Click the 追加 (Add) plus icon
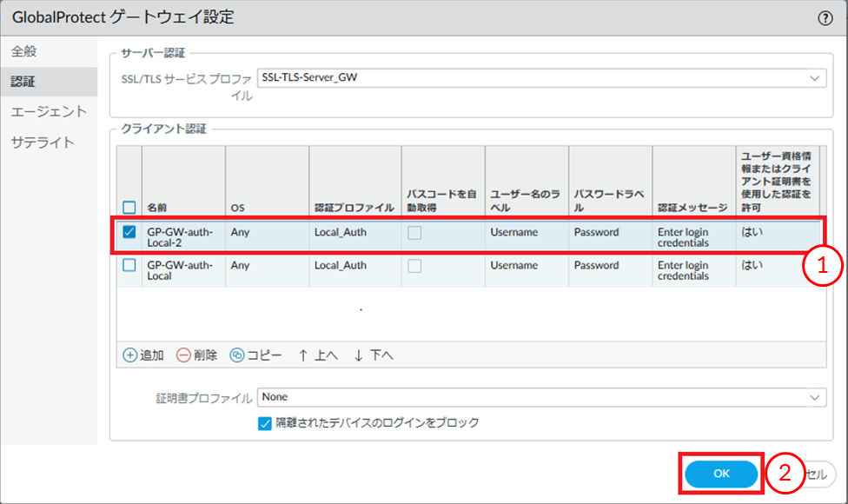Image resolution: width=848 pixels, height=504 pixels. (130, 355)
